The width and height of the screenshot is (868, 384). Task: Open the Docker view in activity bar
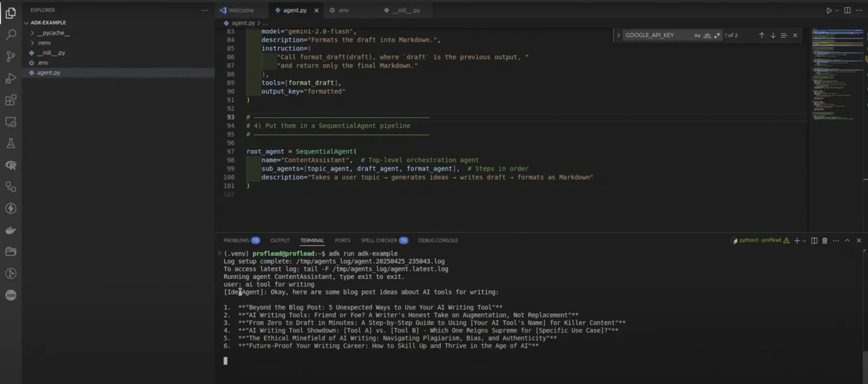tap(11, 230)
